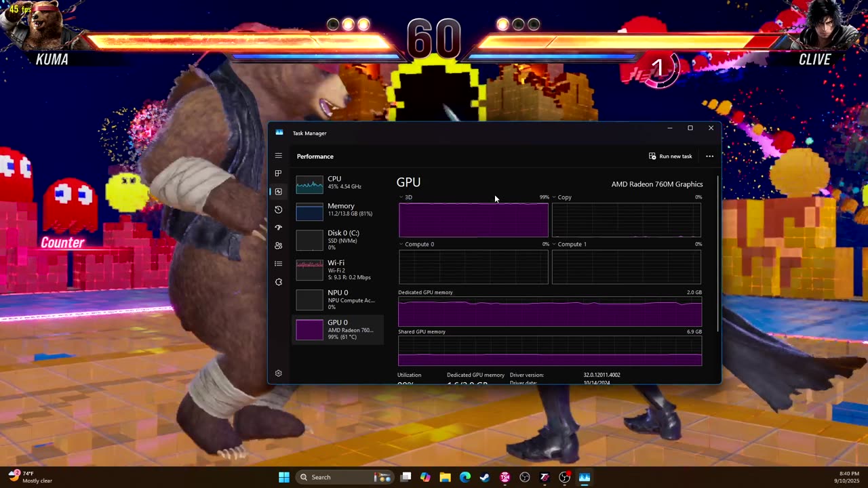Open the Task Manager hamburger navigation menu
This screenshot has width=868, height=488.
coord(278,156)
